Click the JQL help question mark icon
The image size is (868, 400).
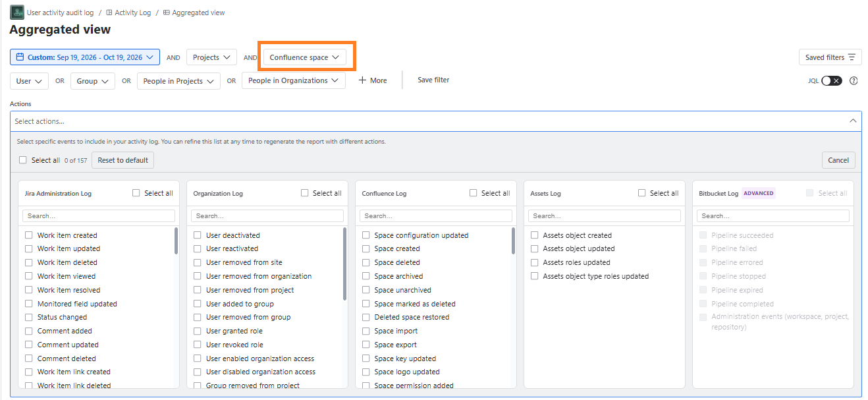[x=854, y=81]
